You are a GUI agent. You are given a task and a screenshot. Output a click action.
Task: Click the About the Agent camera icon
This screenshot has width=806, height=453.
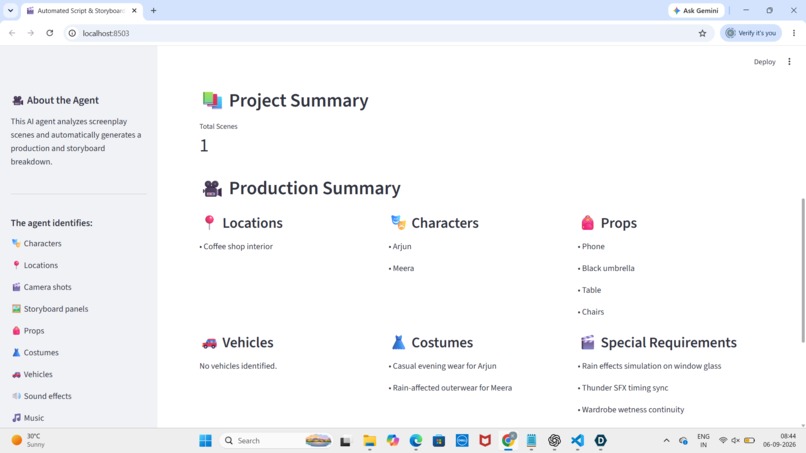(x=17, y=100)
